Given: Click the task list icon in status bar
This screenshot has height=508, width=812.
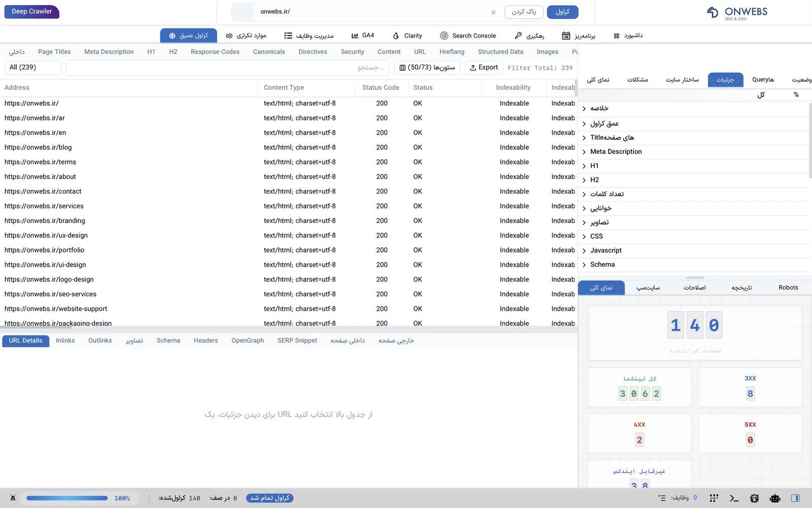Looking at the screenshot, I should coord(662,498).
